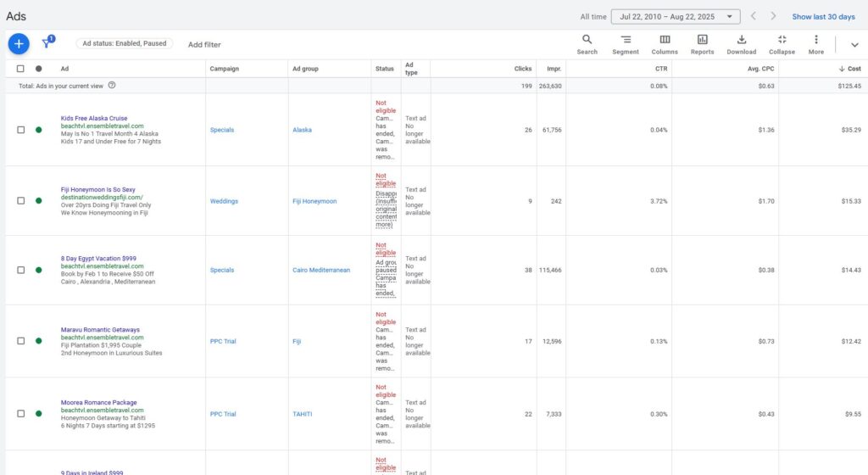868x475 pixels.
Task: Select the Kids Free Alaska Cruise ad checkbox
Action: coord(20,130)
